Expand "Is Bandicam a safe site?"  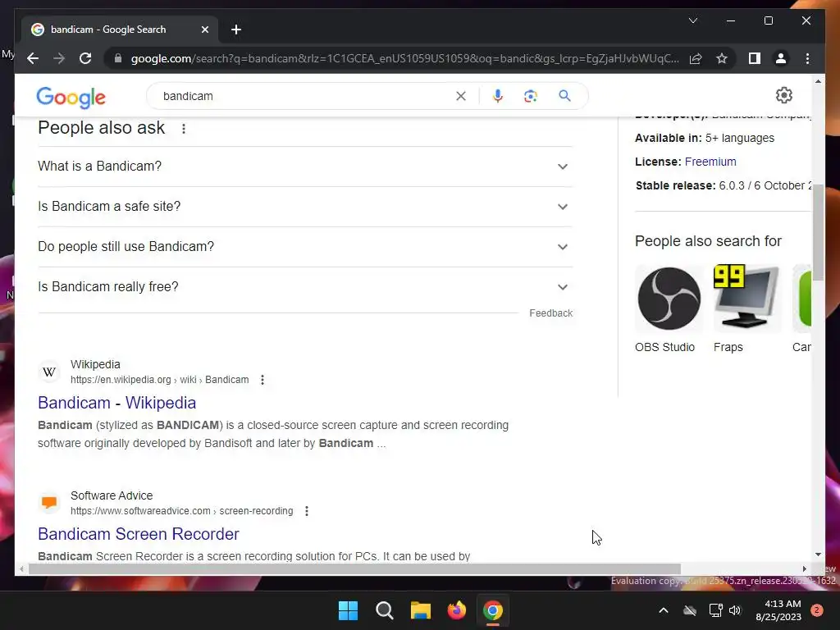point(305,207)
